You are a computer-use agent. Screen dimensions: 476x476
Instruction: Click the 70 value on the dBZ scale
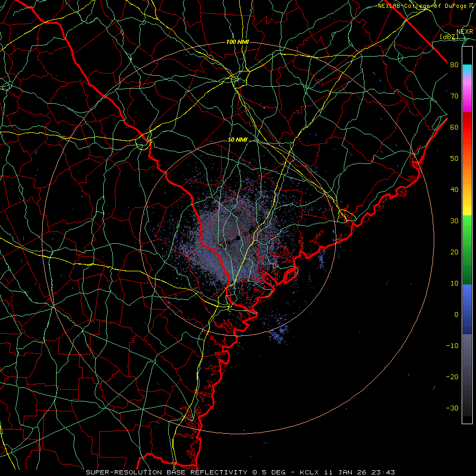point(454,96)
